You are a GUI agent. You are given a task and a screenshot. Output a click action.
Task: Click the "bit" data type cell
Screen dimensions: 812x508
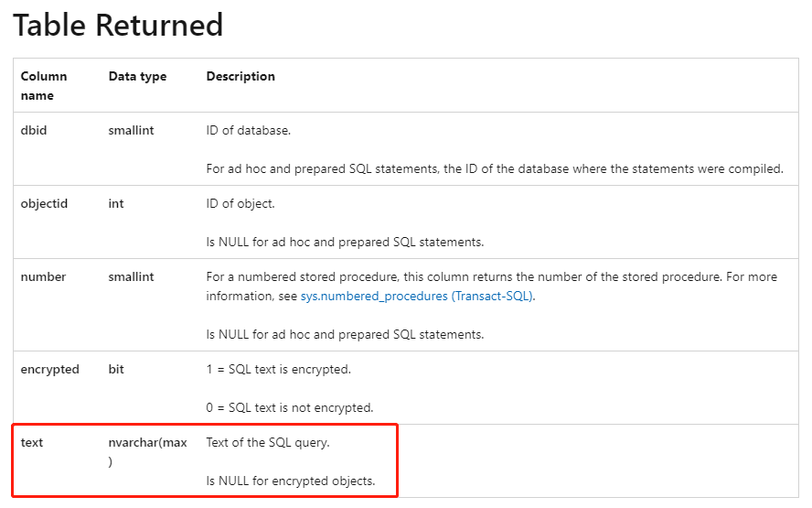[116, 370]
